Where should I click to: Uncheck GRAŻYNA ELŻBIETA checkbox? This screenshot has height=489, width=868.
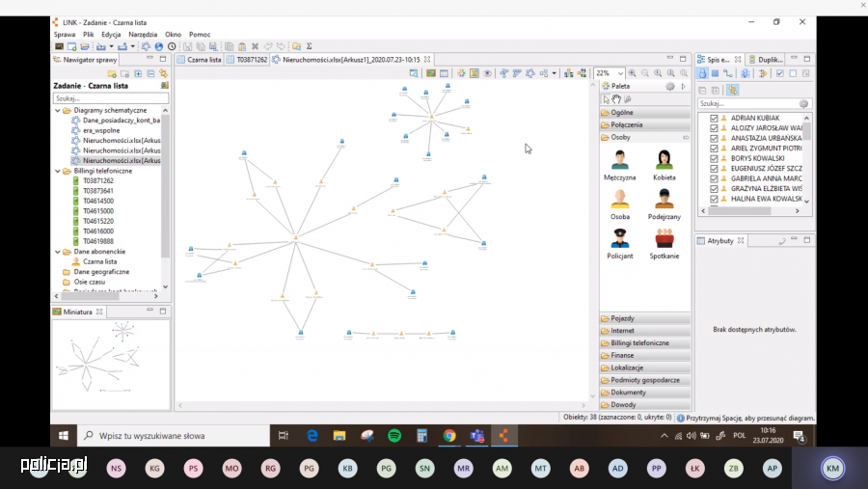(714, 189)
